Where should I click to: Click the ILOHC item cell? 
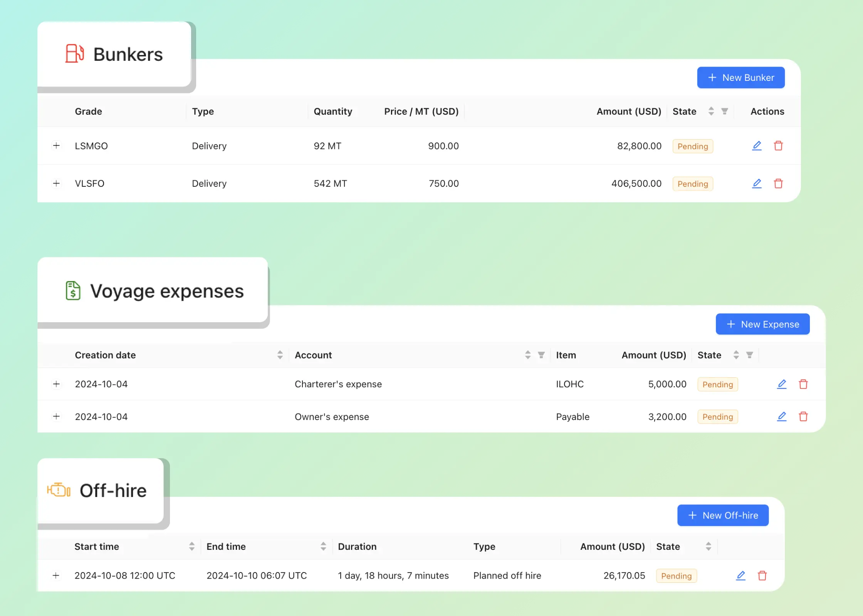coord(570,384)
